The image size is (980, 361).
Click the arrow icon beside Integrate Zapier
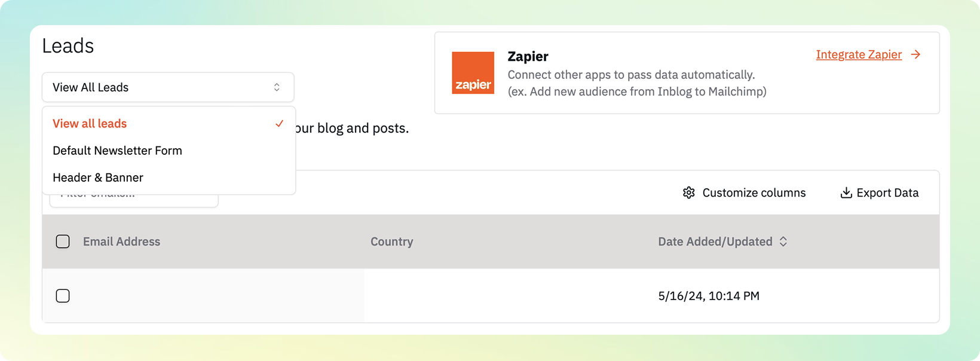pyautogui.click(x=915, y=54)
